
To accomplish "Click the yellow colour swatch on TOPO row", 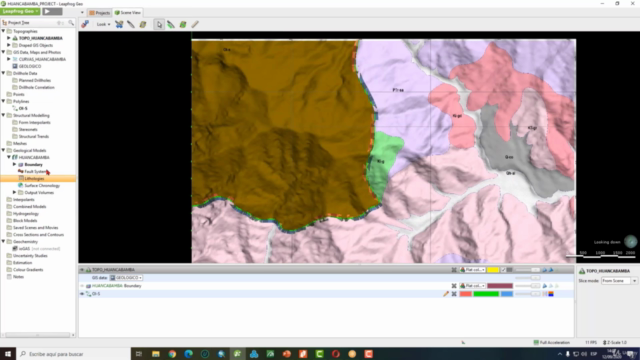I will click(493, 270).
